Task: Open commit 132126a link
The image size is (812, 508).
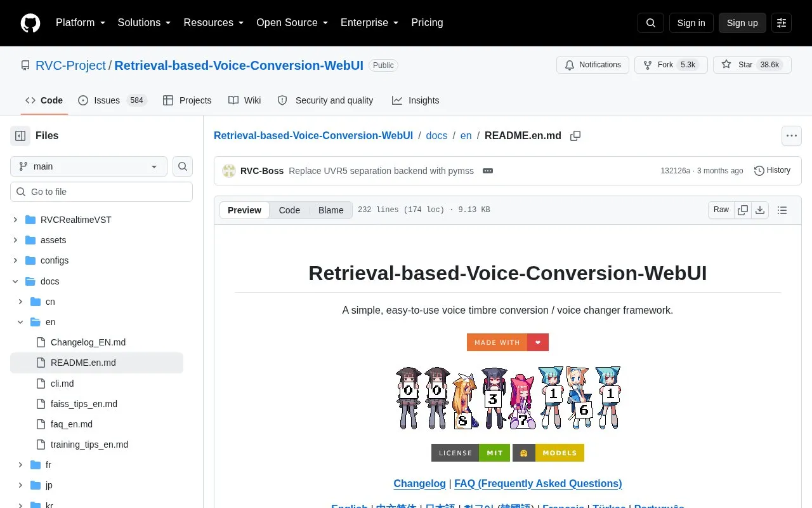Action: click(675, 171)
